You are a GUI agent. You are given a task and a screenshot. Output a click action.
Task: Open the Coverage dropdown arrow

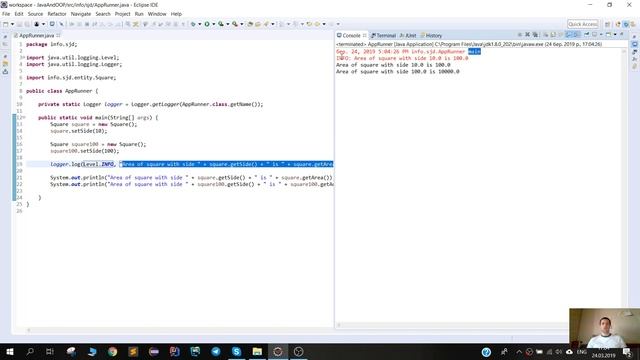pos(228,24)
